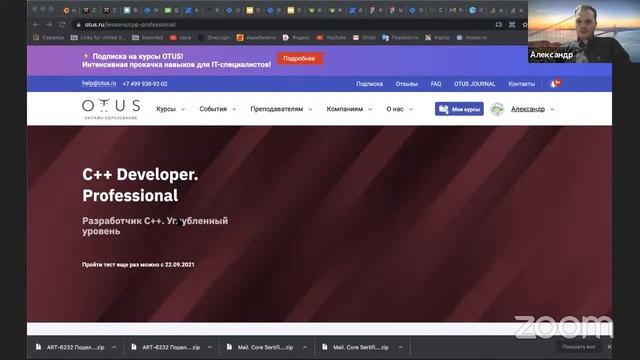Click the browser forward arrow
Viewport: 640px width, 360px height.
pyautogui.click(x=49, y=24)
